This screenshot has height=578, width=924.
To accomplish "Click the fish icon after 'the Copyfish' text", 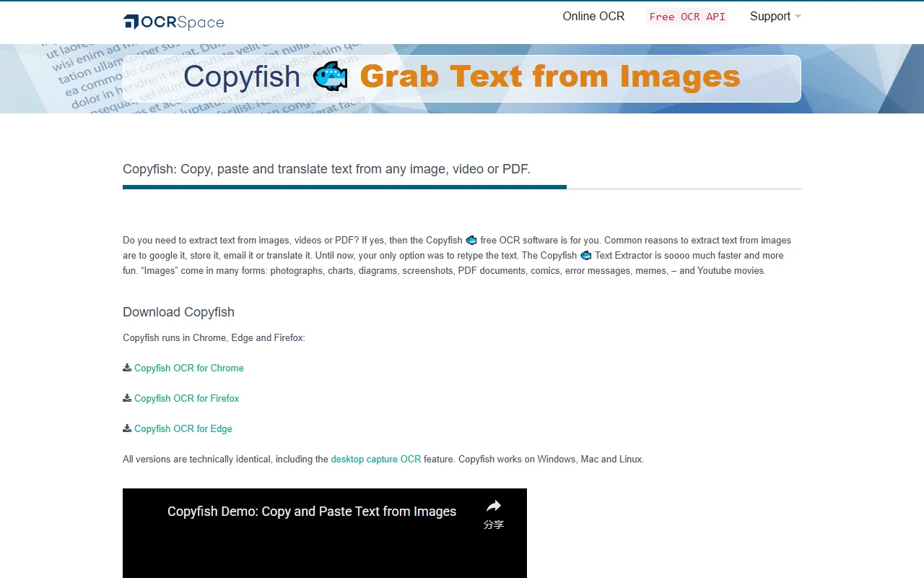I will pos(471,240).
